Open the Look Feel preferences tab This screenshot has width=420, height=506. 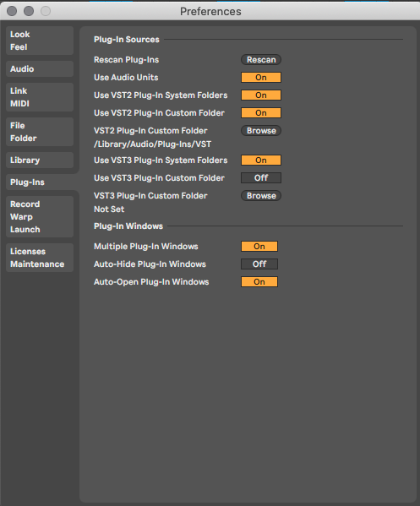(x=40, y=41)
